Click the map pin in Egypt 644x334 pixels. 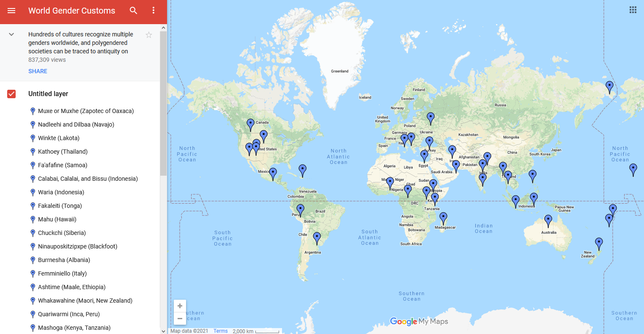[x=424, y=156]
